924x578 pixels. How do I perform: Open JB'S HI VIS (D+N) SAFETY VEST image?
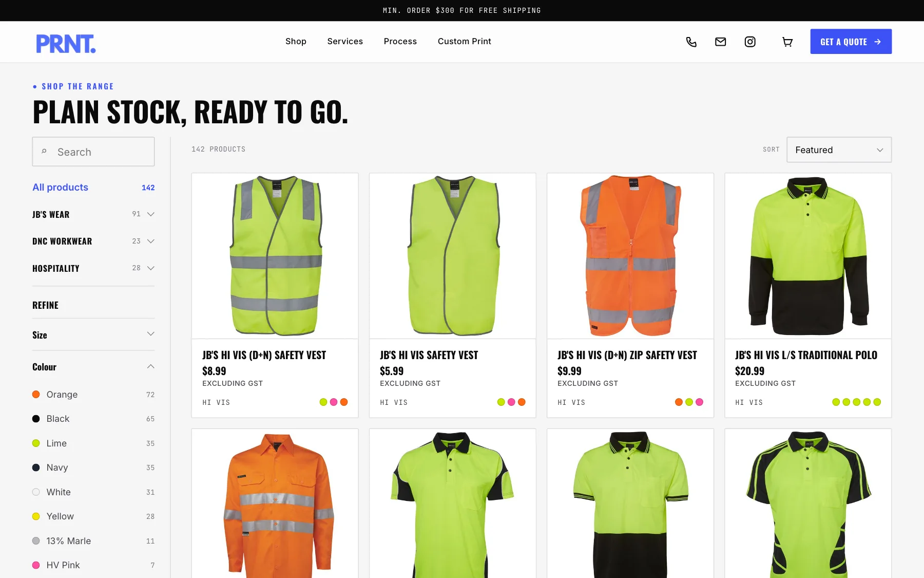(275, 256)
